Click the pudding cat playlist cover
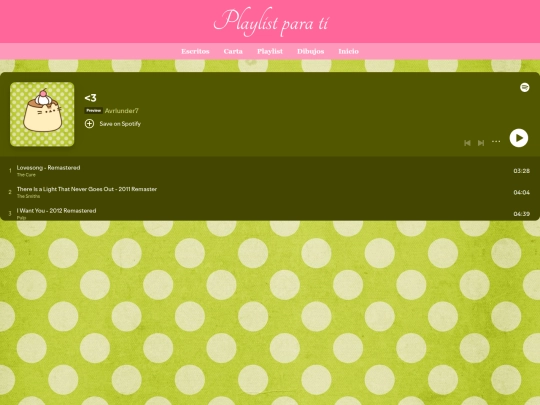This screenshot has width=540, height=405. point(42,114)
